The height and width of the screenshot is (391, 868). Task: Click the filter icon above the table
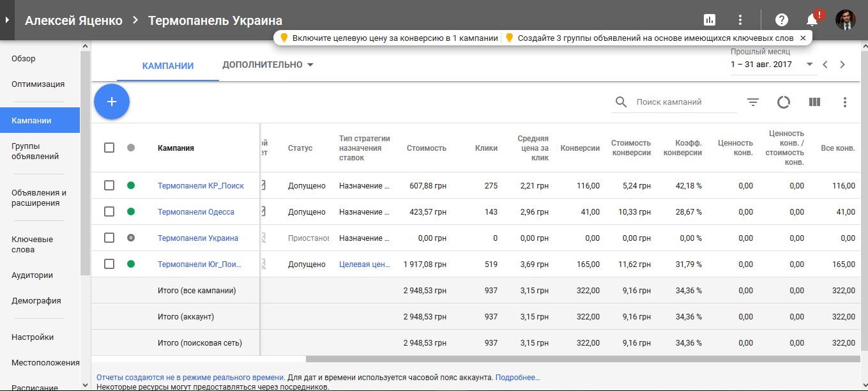[x=753, y=102]
